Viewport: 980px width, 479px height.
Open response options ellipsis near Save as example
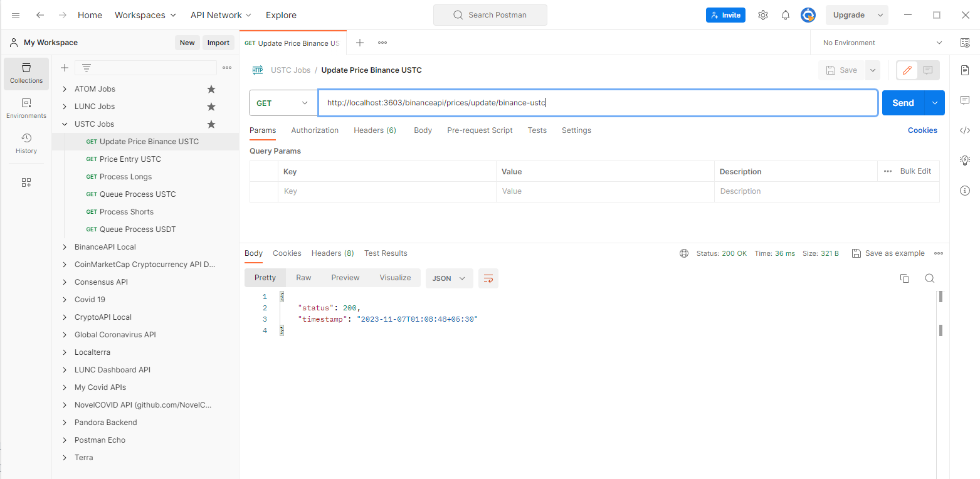(x=939, y=253)
